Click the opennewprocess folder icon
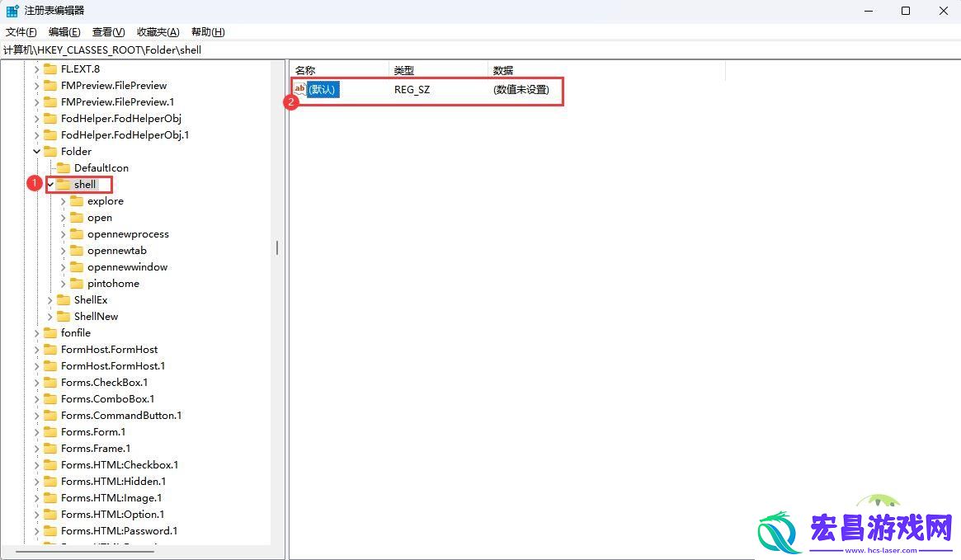 [77, 234]
